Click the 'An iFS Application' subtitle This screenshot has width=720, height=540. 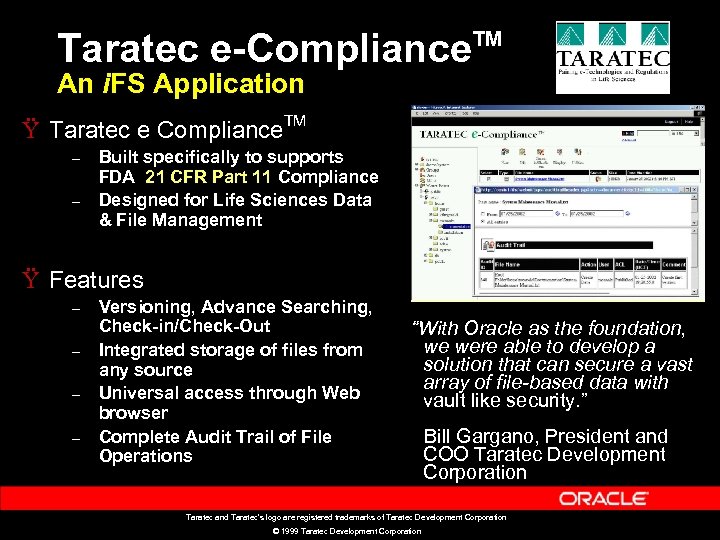180,84
